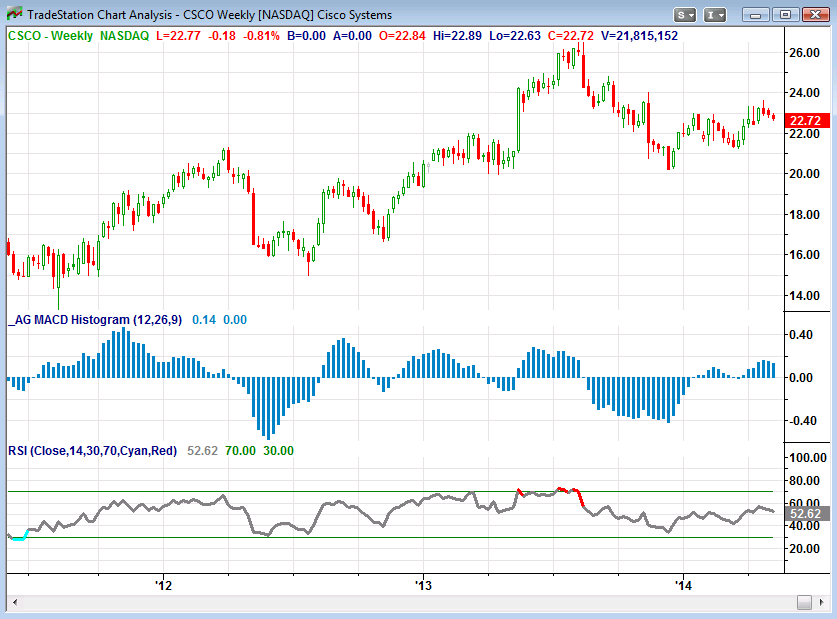The image size is (837, 619).
Task: Click the C=22.72 close value
Action: [571, 36]
